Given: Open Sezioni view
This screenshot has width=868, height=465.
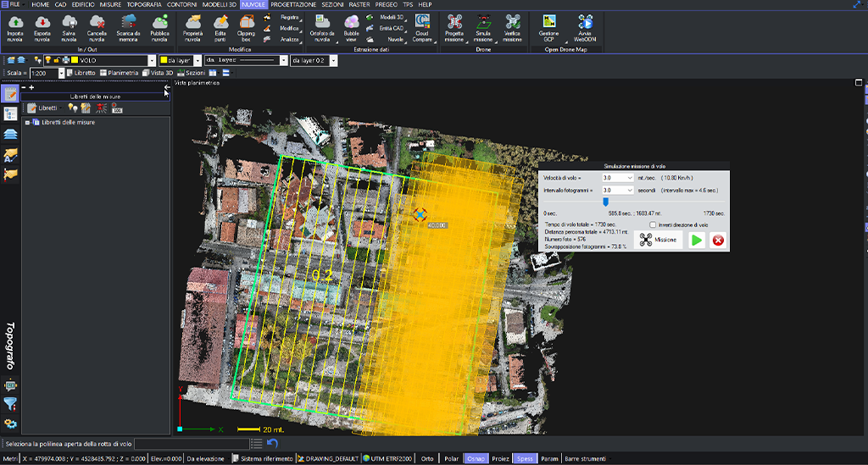Looking at the screenshot, I should pos(192,73).
